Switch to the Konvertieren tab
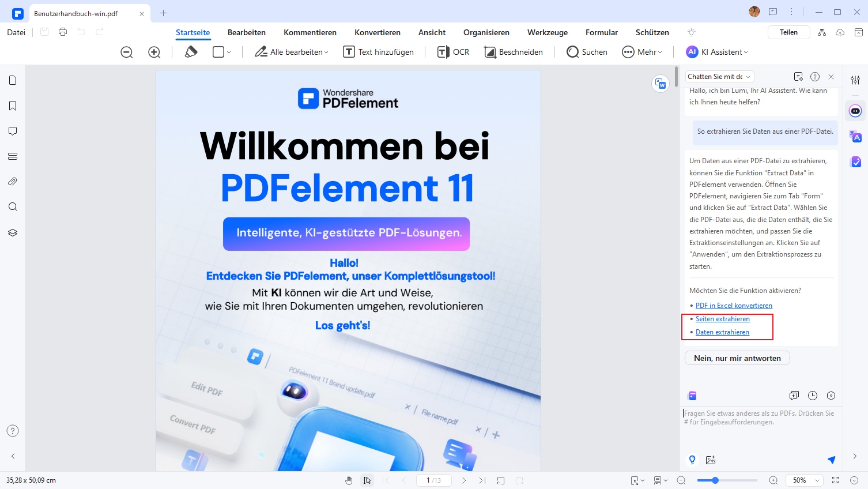 (x=378, y=32)
